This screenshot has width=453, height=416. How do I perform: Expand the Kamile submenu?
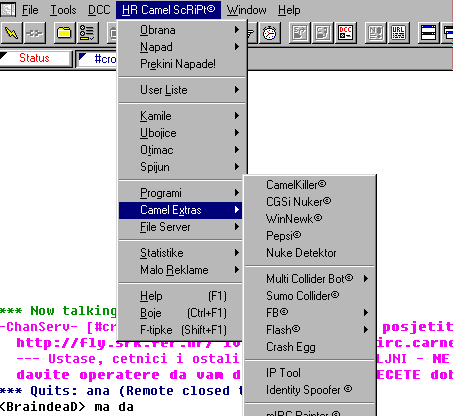click(182, 116)
